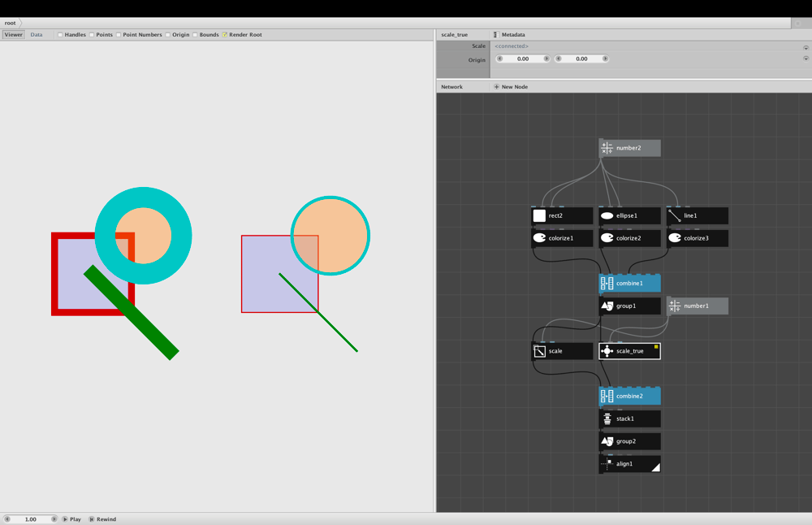Click the New Node button
812x525 pixels.
[511, 87]
